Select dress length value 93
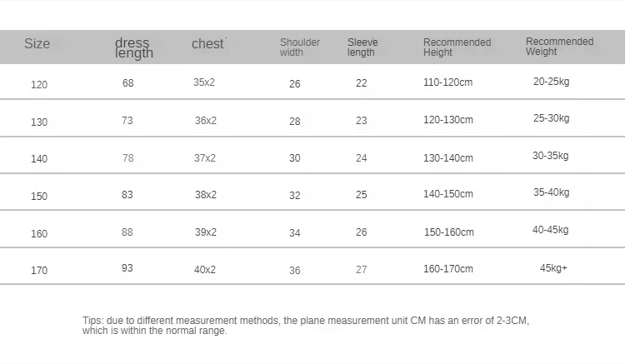The width and height of the screenshot is (625, 364). (127, 268)
